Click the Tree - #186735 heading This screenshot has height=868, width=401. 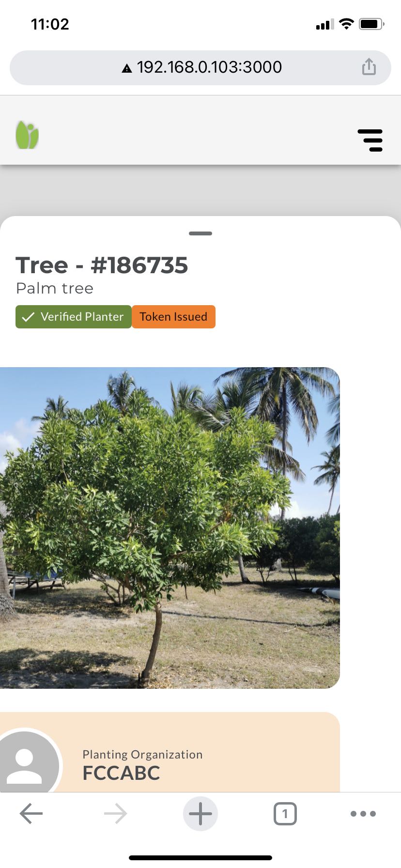(102, 265)
